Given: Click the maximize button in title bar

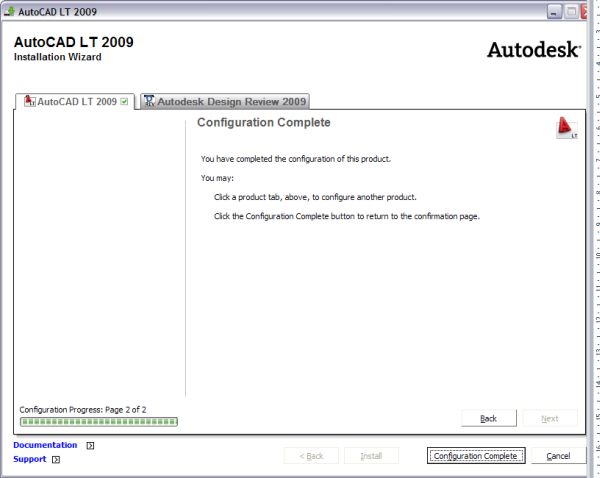Looking at the screenshot, I should tap(571, 12).
